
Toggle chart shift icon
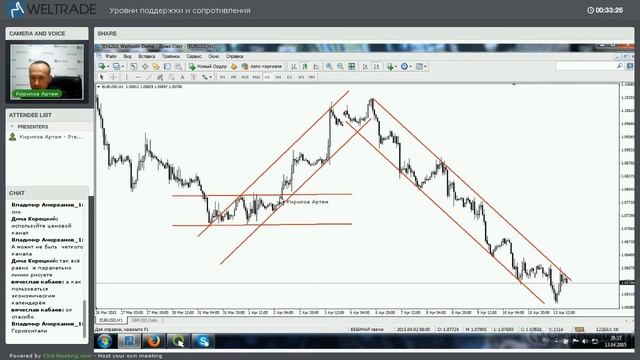pyautogui.click(x=377, y=66)
